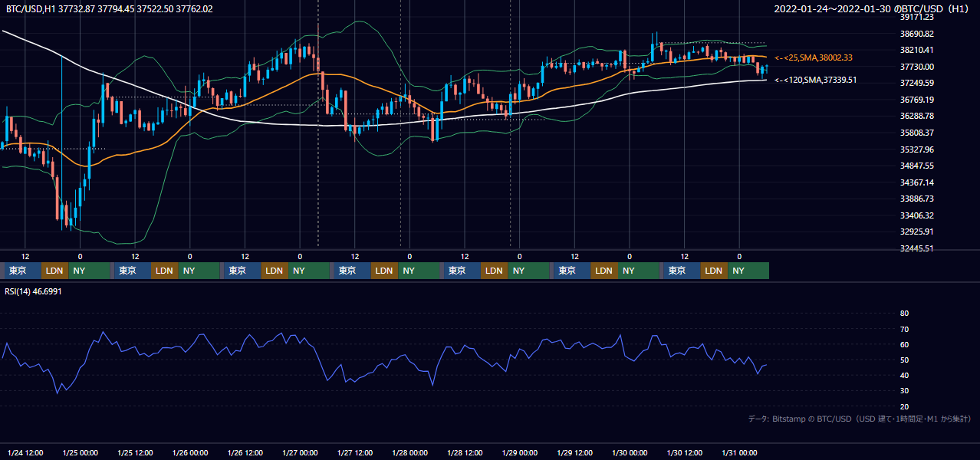Click the "1/30 12:00" date label
980x460 pixels.
point(685,452)
